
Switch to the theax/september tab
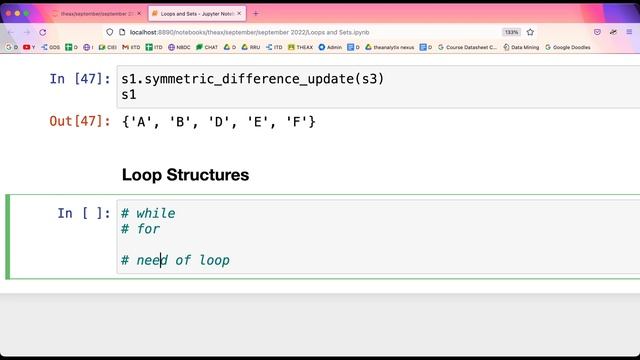click(96, 13)
